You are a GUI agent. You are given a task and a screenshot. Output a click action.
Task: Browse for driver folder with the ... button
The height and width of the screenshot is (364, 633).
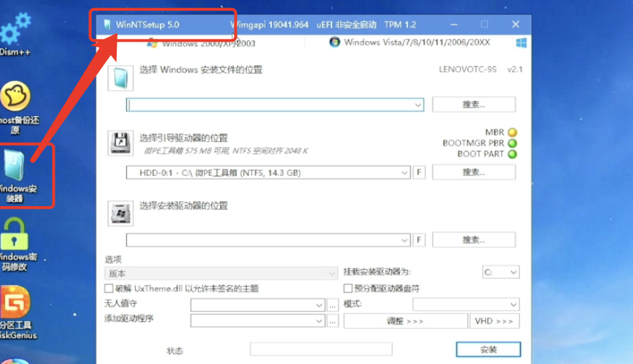tap(332, 321)
